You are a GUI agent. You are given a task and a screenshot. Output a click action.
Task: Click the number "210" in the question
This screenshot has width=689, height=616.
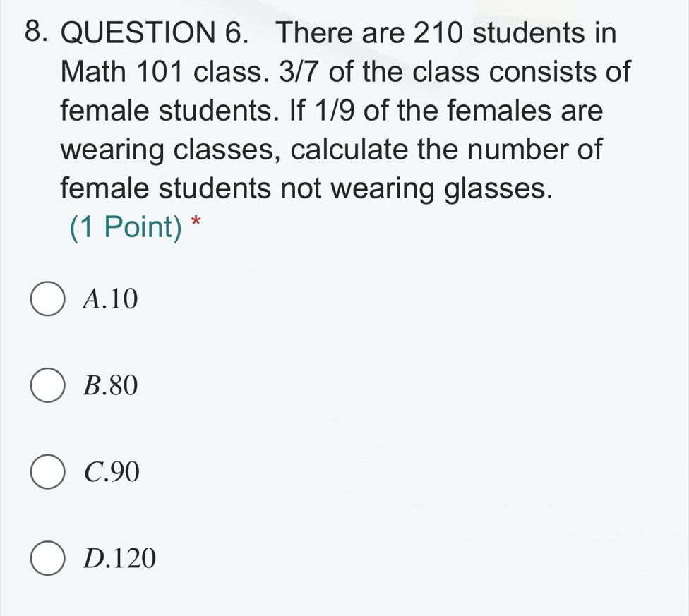click(x=438, y=33)
